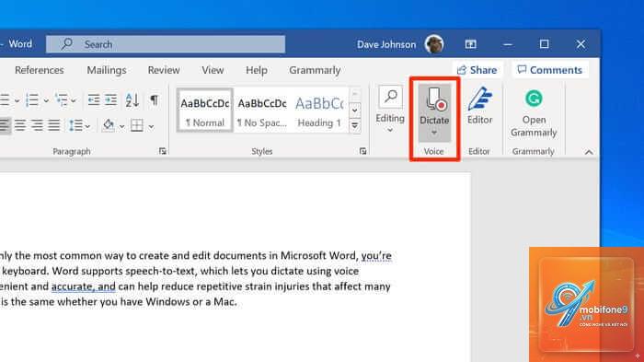
Task: Expand the Dictate dropdown arrow
Action: [x=434, y=133]
